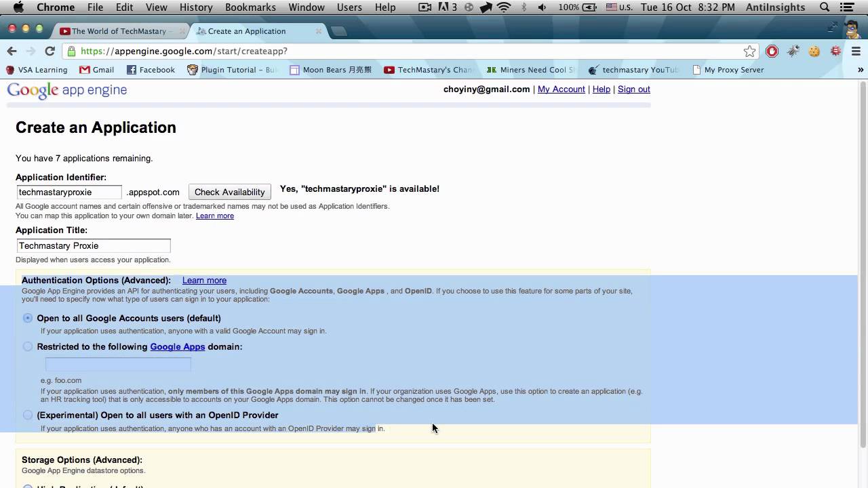Viewport: 868px width, 488px height.
Task: Enter full screen using the diagonal arrows icon
Action: [x=833, y=27]
